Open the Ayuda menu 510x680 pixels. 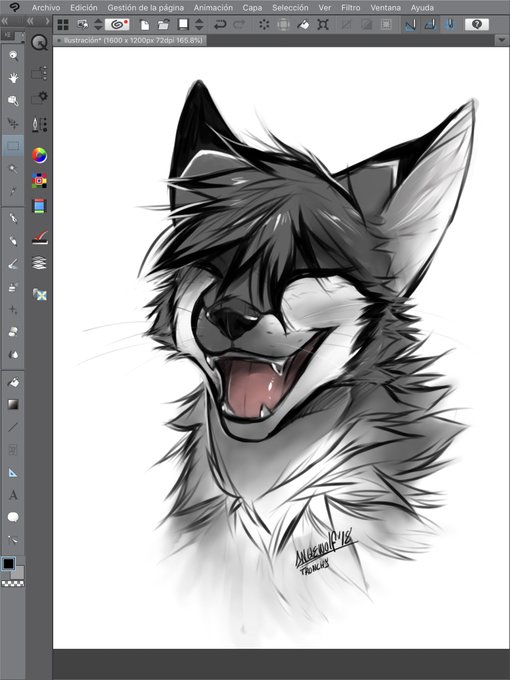[x=422, y=8]
